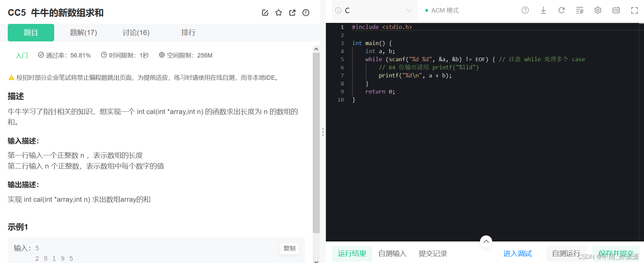Switch to the 自测输入 tab

pos(393,254)
